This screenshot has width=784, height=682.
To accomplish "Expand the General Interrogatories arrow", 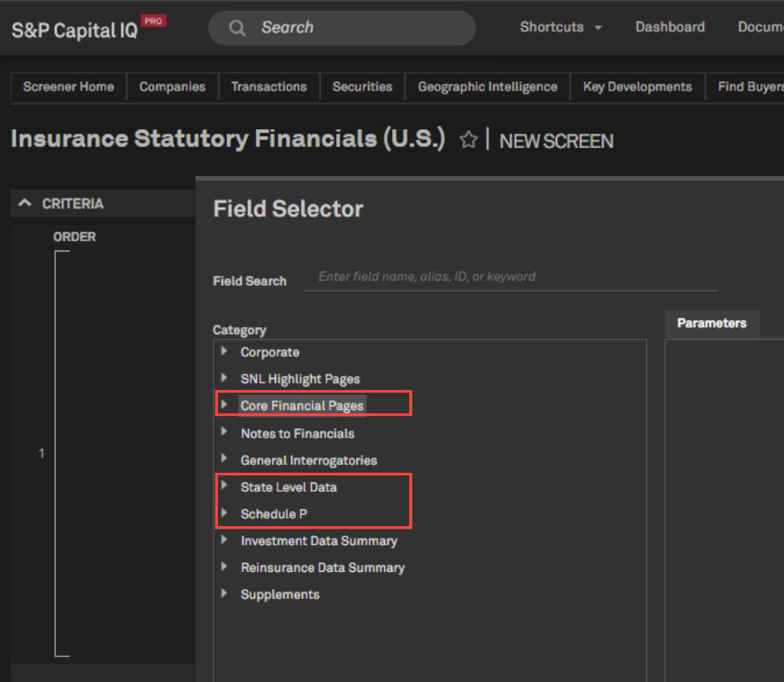I will tap(224, 458).
